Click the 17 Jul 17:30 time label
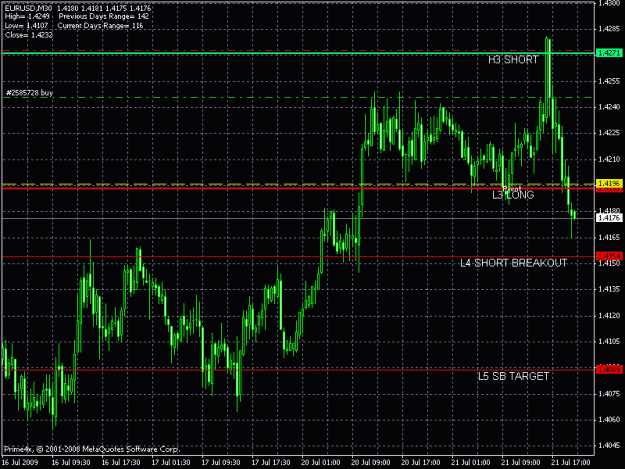 (x=271, y=463)
